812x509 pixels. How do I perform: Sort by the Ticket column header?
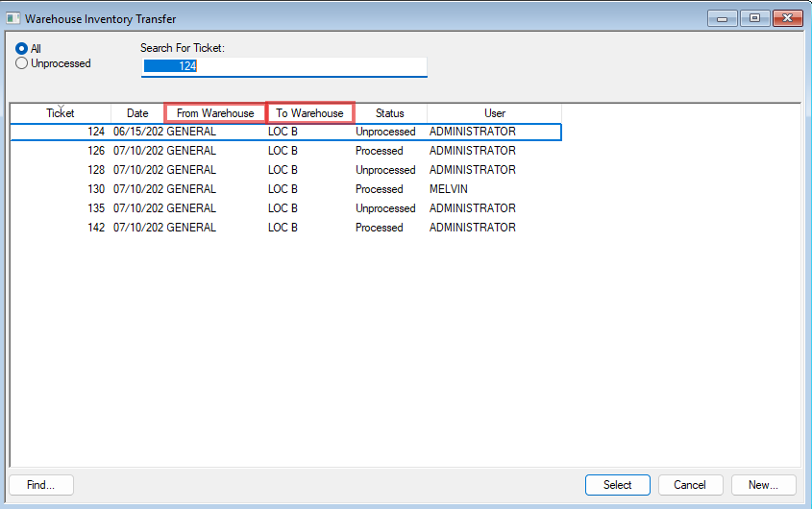coord(61,113)
